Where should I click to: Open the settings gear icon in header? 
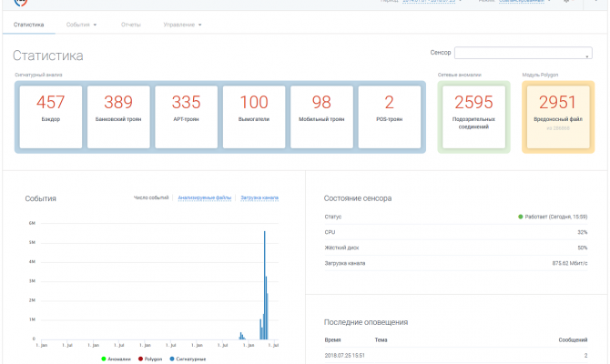(566, 2)
